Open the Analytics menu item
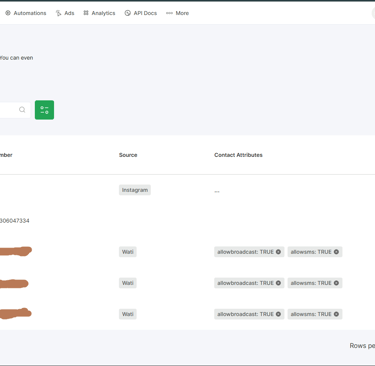Screen dimensions: 375x366 pos(99,13)
